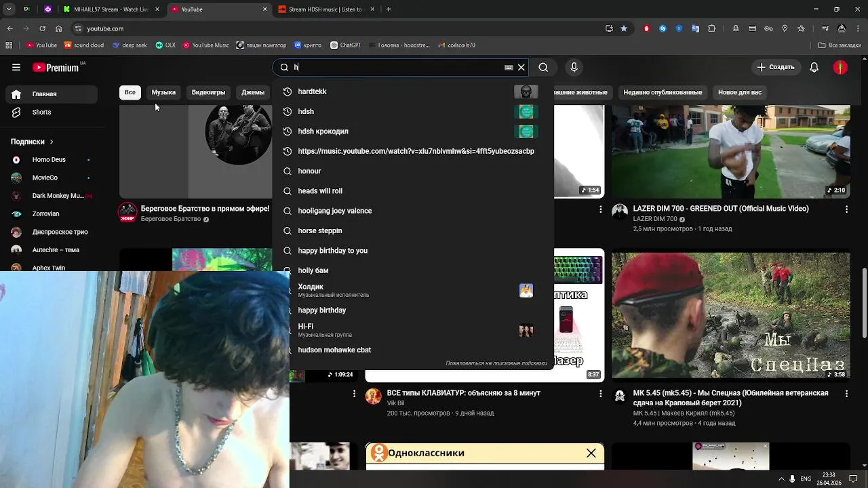The width and height of the screenshot is (868, 488).
Task: Open the Мы Спецназ video thumbnail
Action: (730, 316)
